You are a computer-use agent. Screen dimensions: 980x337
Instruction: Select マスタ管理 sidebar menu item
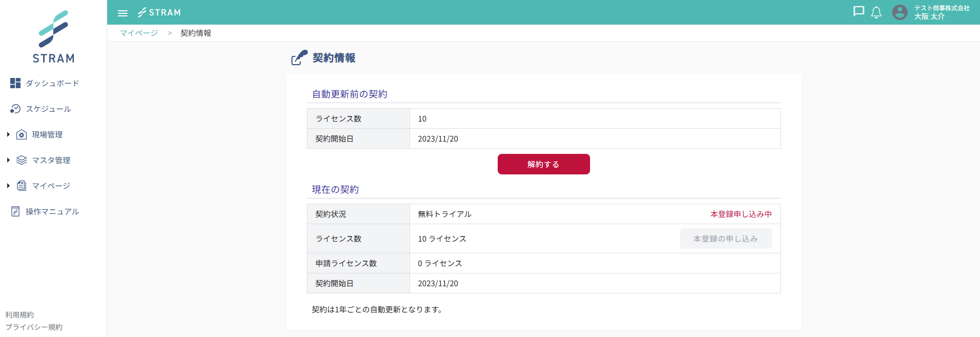51,160
